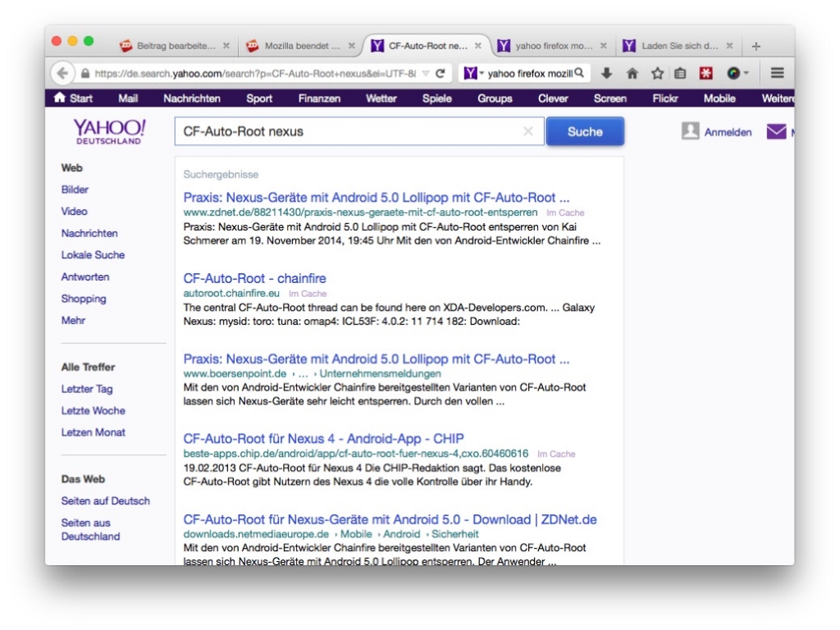Open a new tab with the plus button
The image size is (840, 630).
coord(756,46)
